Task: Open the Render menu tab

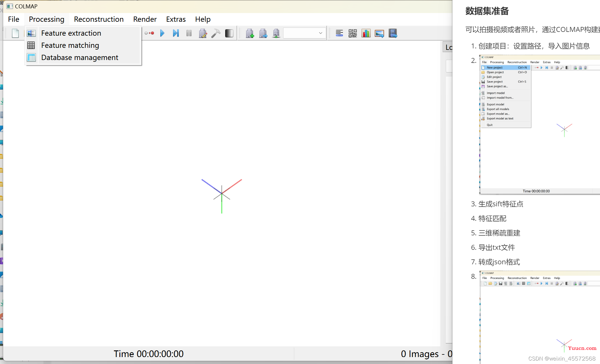Action: pos(144,19)
